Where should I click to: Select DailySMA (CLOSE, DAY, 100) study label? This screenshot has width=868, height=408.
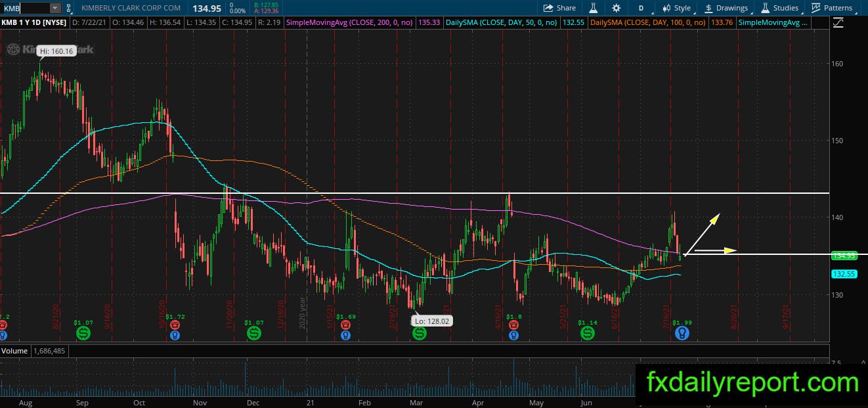(648, 22)
